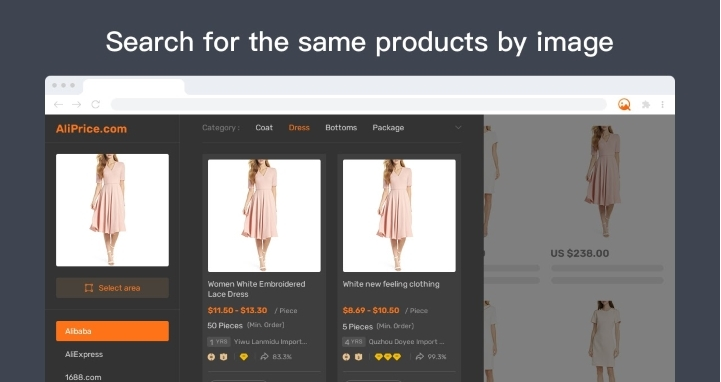
Task: Click the single diamond rating icon
Action: click(x=244, y=357)
